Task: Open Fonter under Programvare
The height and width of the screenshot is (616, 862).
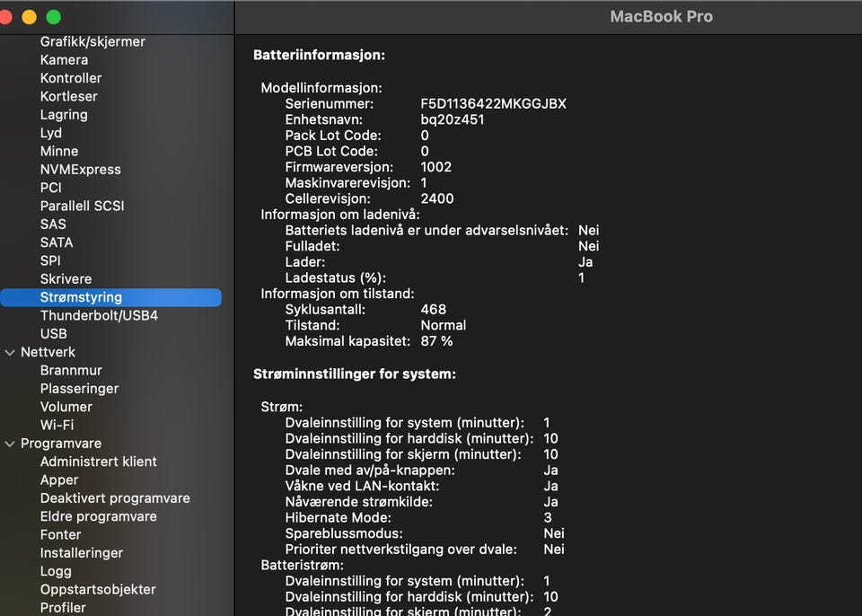Action: pos(60,534)
